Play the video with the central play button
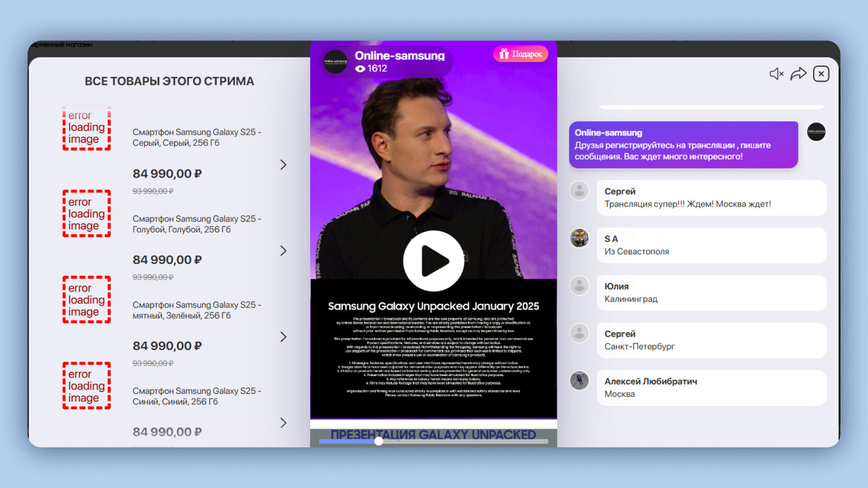868x488 pixels. [433, 260]
